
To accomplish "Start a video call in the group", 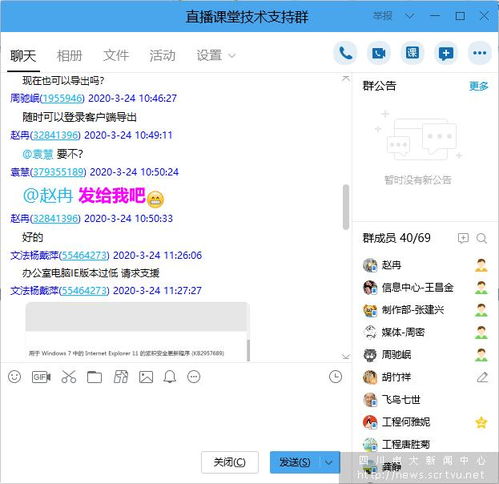I will [x=379, y=53].
